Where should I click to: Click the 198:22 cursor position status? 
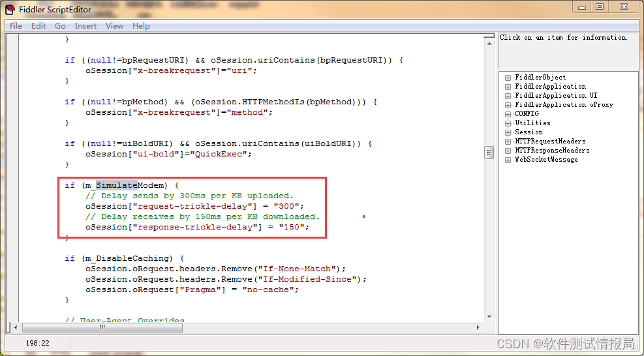point(37,343)
